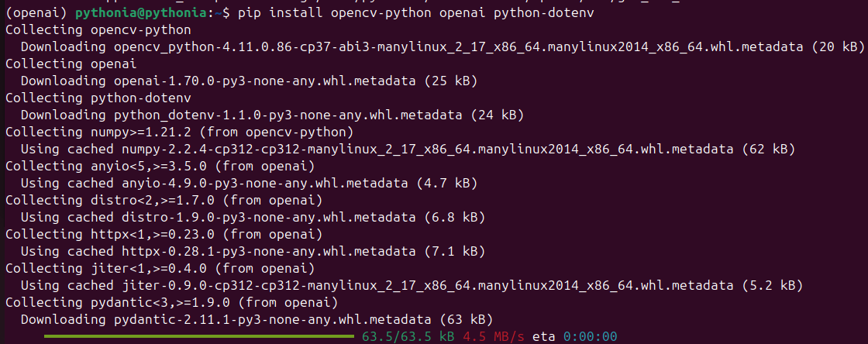
Task: Click the green download progress bar
Action: tap(200, 337)
